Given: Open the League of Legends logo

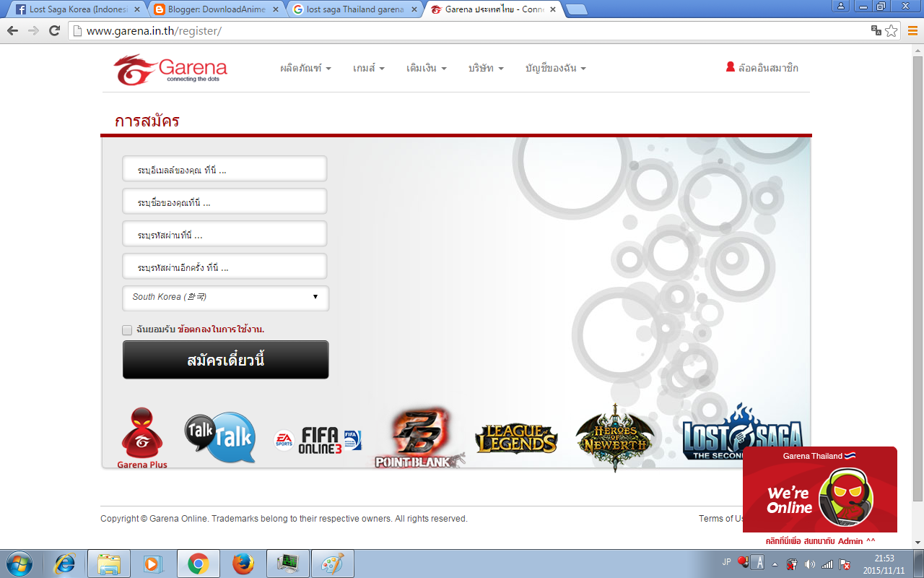Looking at the screenshot, I should (516, 439).
